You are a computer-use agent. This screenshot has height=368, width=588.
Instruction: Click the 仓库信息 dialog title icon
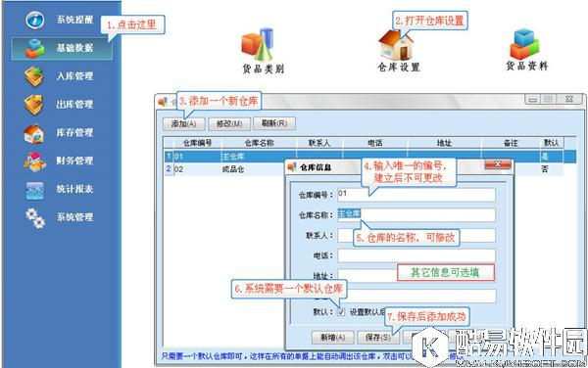(x=292, y=167)
